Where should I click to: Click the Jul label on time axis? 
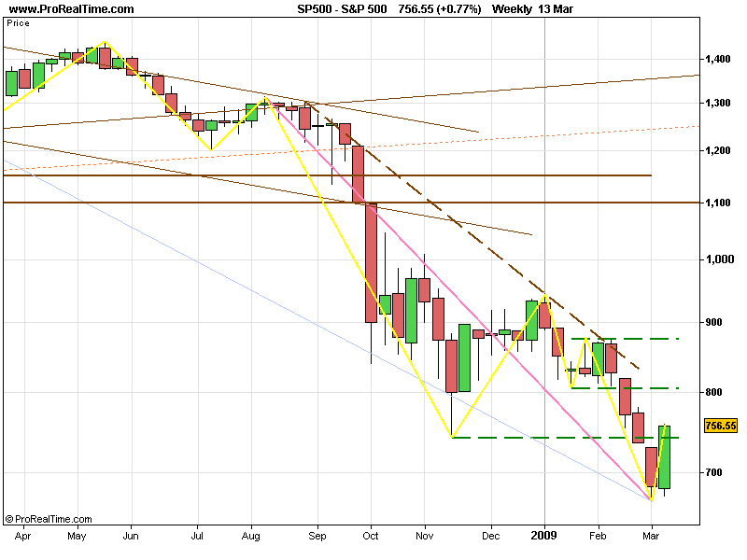tap(197, 536)
